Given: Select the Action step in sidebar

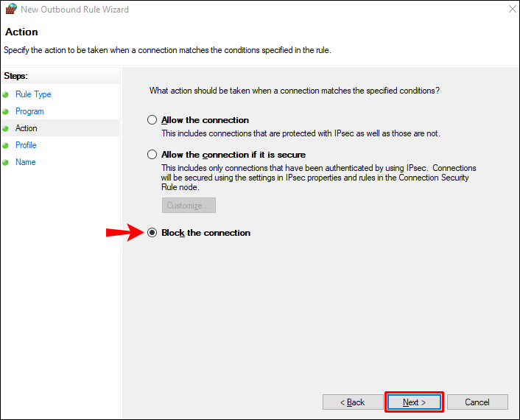Looking at the screenshot, I should coord(26,128).
